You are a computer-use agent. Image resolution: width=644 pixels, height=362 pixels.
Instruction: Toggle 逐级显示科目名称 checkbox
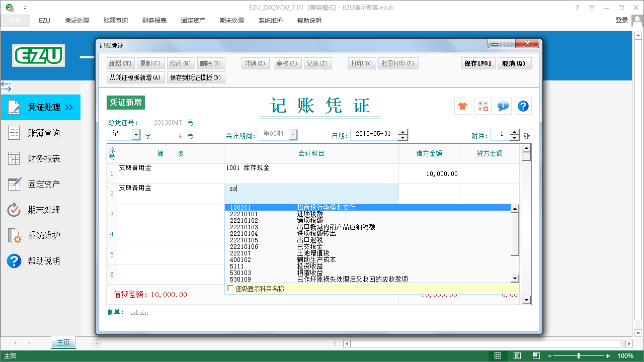(x=230, y=289)
